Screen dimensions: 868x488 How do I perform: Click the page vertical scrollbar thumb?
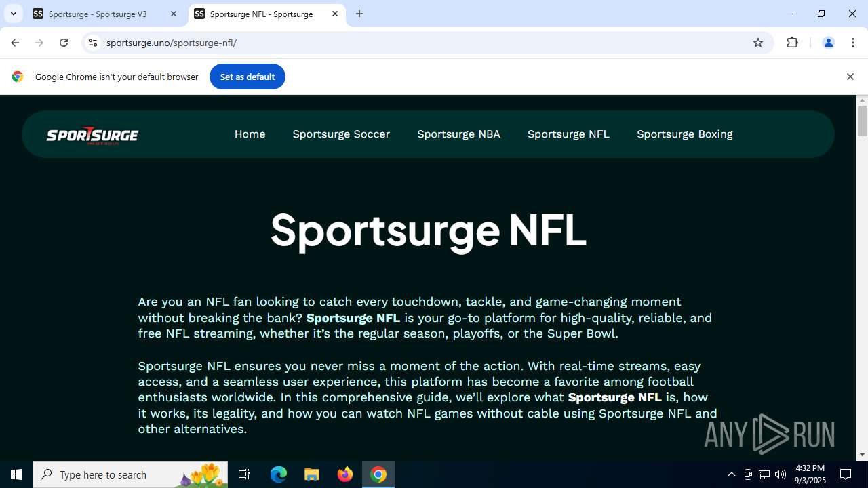click(862, 121)
